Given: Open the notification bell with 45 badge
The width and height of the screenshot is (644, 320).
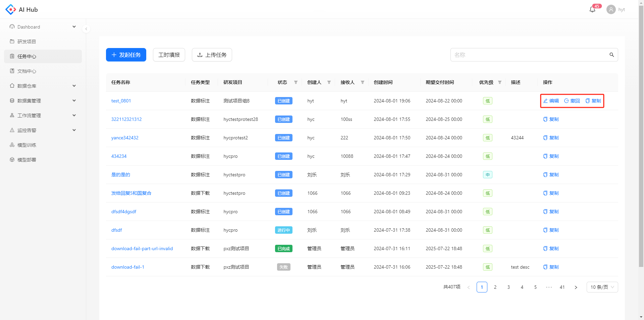Looking at the screenshot, I should click(x=593, y=9).
